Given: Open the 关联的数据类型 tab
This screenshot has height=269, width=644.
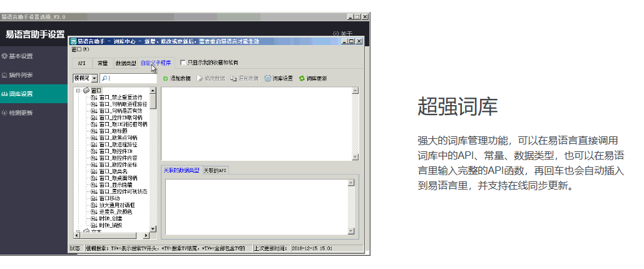Looking at the screenshot, I should [x=181, y=170].
